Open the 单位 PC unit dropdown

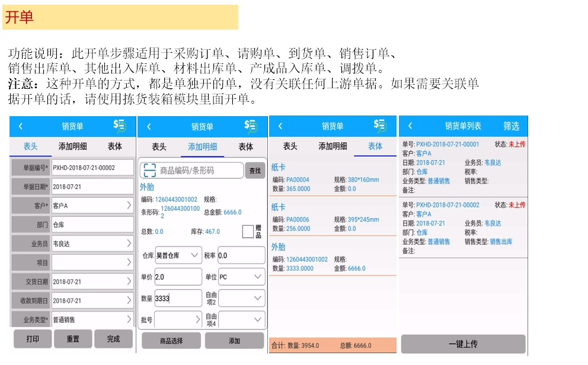(x=241, y=277)
